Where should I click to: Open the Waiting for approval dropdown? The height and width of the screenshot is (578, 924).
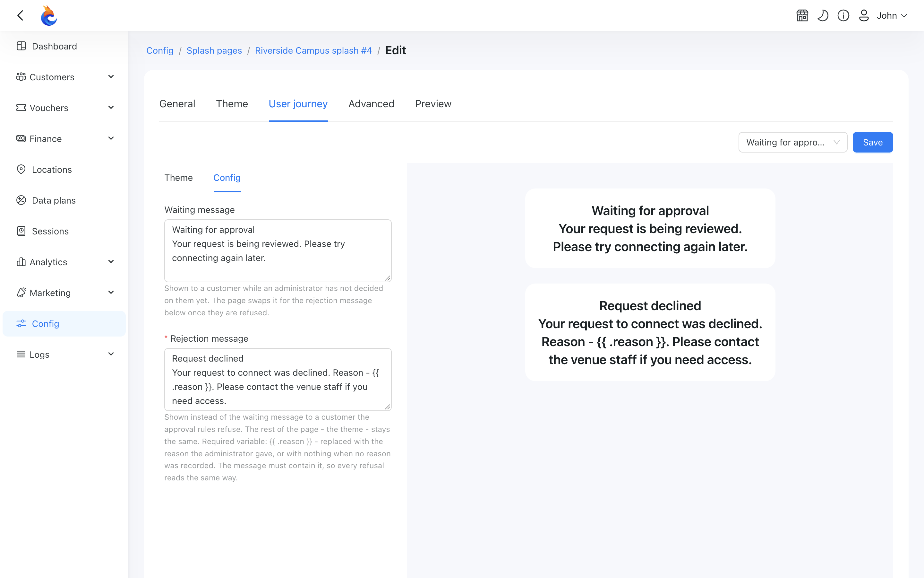793,142
